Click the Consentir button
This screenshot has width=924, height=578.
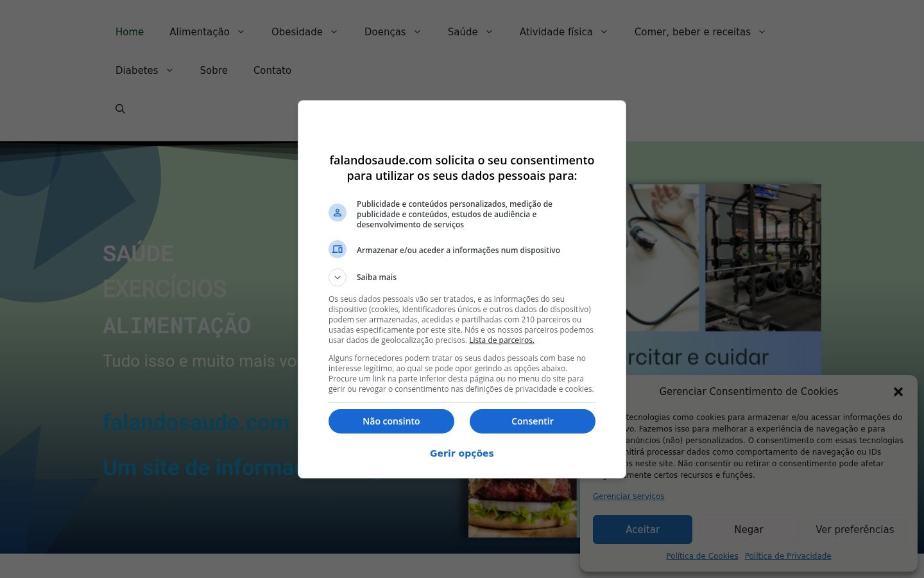pyautogui.click(x=533, y=421)
